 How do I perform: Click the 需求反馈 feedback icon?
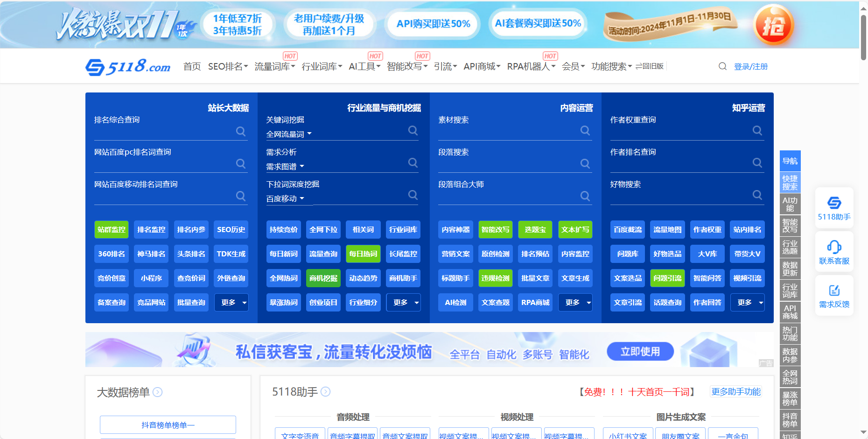(834, 290)
